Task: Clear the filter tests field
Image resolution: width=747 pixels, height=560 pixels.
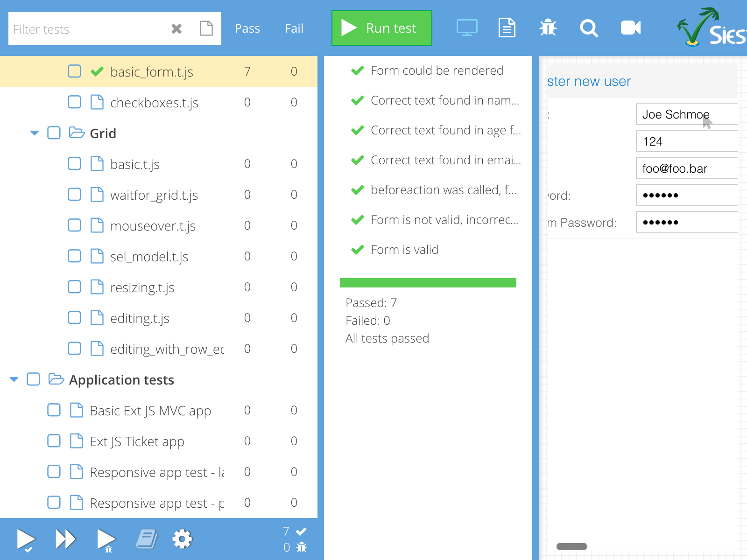Action: click(x=176, y=29)
